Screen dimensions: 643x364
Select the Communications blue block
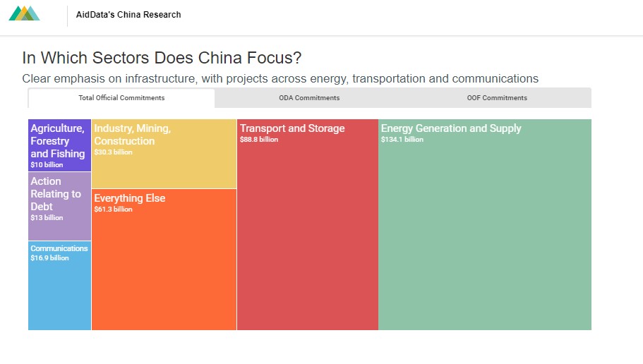(59, 286)
